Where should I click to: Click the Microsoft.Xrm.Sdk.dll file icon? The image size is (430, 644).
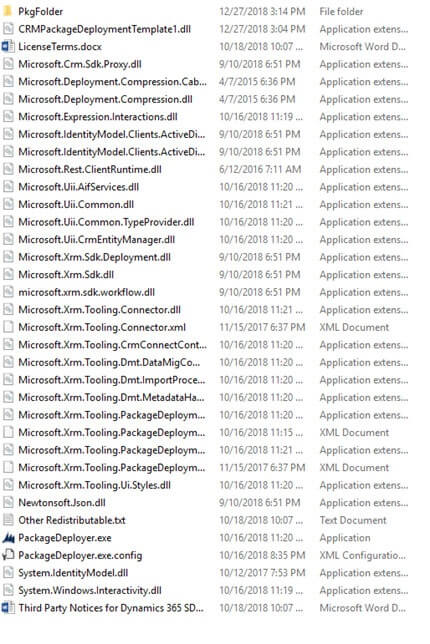(8, 274)
